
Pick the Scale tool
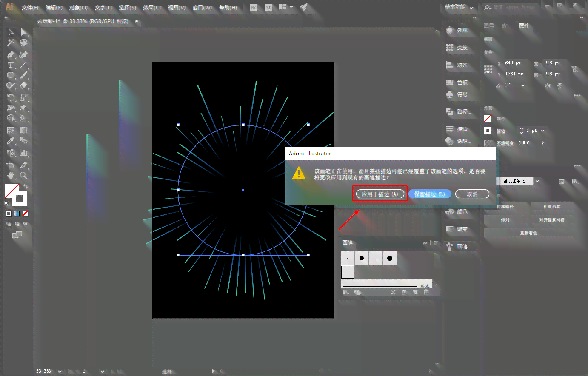(24, 97)
